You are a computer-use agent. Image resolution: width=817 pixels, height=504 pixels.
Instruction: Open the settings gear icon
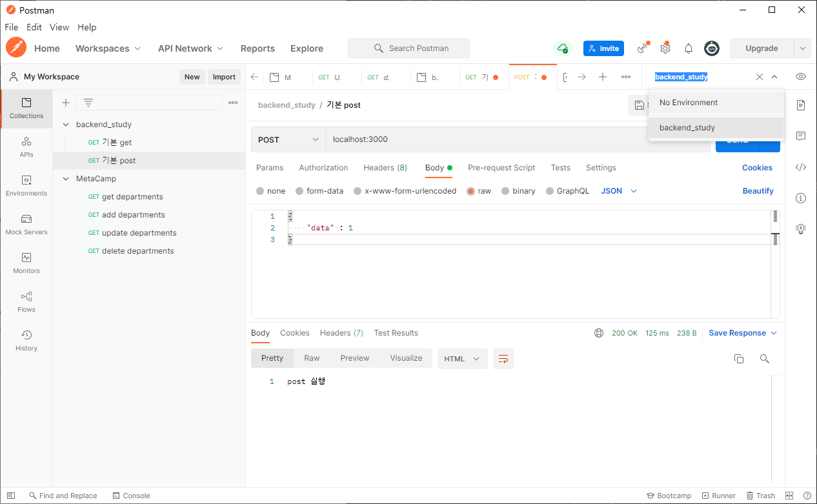click(x=665, y=48)
